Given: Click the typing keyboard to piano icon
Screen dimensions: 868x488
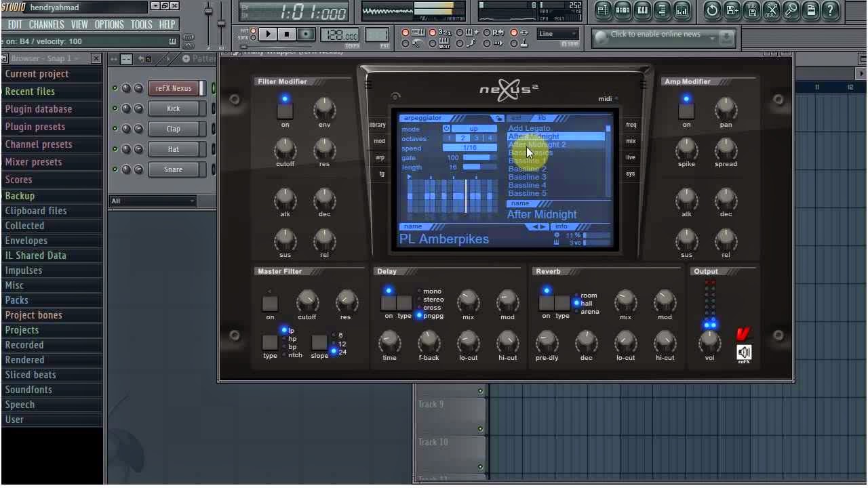Looking at the screenshot, I should [x=419, y=33].
